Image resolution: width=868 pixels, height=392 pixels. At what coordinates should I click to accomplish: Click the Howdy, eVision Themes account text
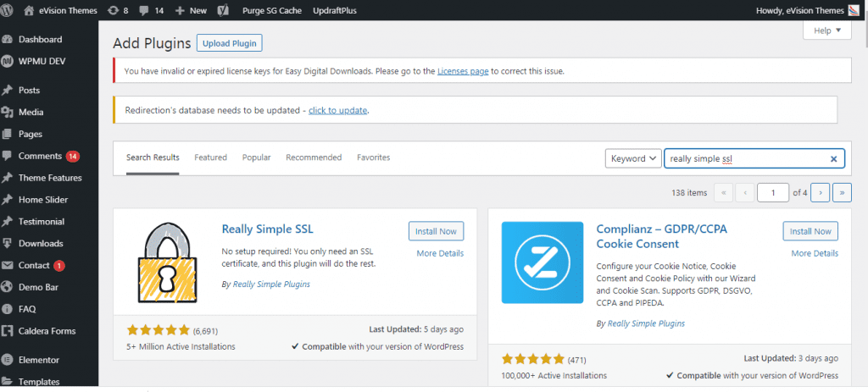(799, 10)
